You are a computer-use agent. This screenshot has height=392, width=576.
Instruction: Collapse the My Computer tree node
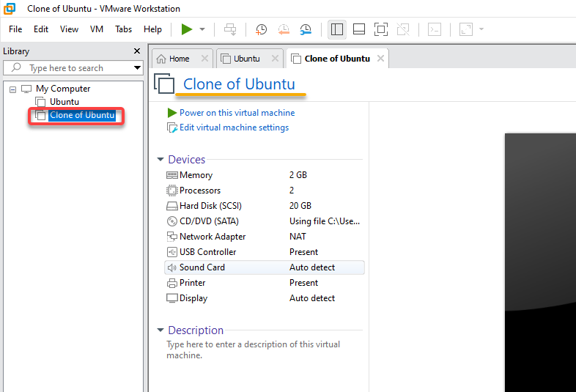pyautogui.click(x=13, y=89)
